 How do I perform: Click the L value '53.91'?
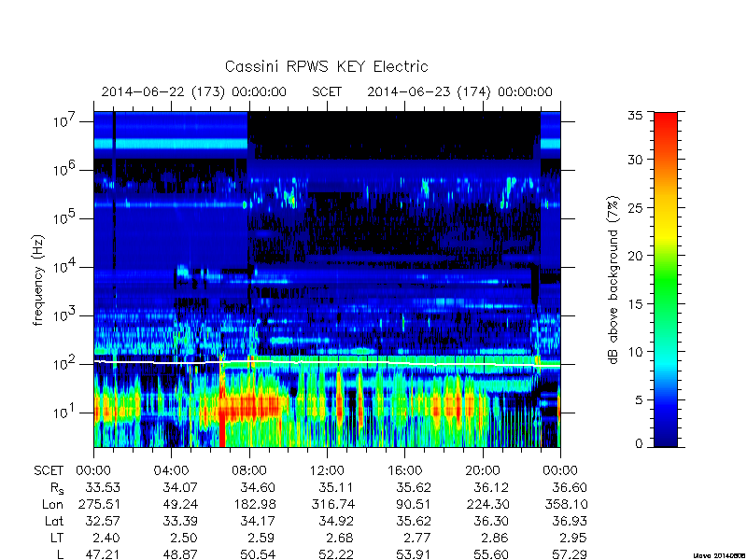414,553
